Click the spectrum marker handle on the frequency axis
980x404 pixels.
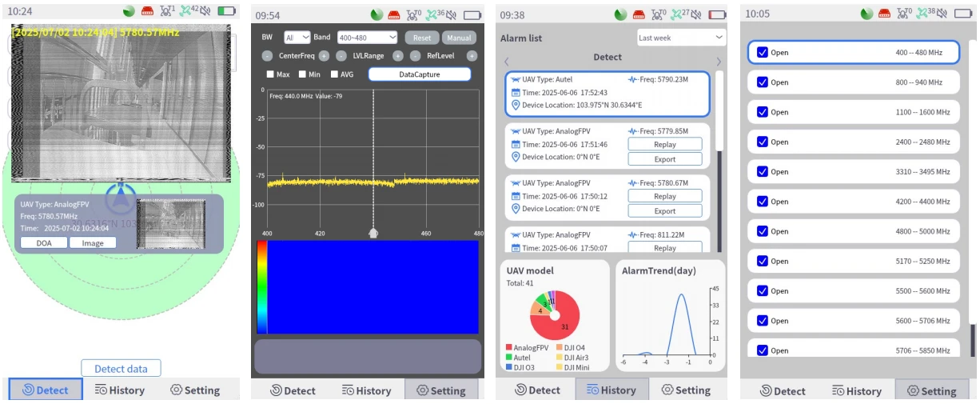coord(372,234)
